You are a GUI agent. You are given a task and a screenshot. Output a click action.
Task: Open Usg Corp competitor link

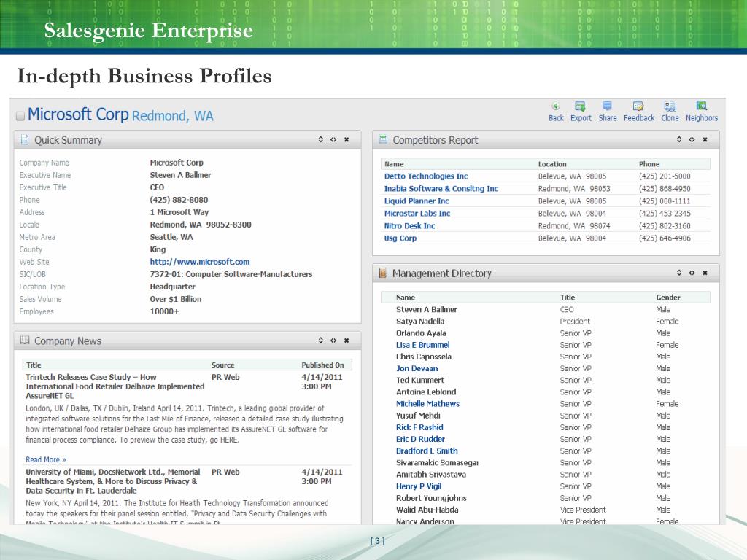(400, 238)
